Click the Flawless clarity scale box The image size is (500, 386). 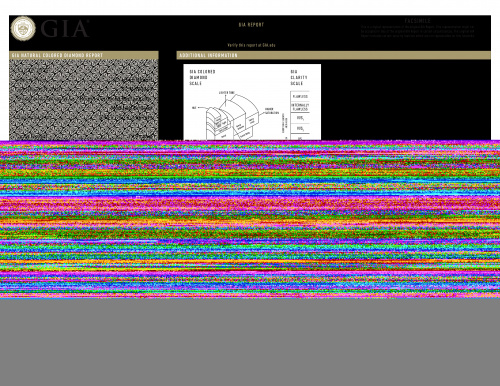300,96
